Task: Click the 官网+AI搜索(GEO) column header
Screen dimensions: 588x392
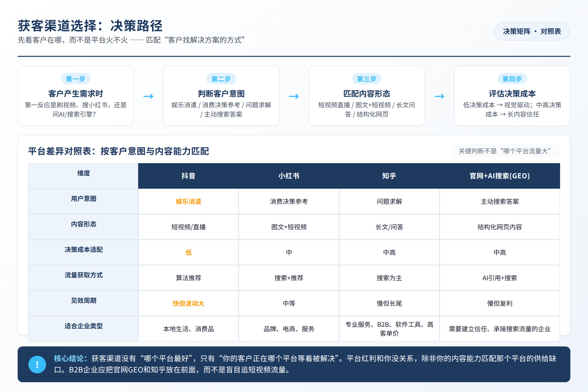Action: pos(500,176)
